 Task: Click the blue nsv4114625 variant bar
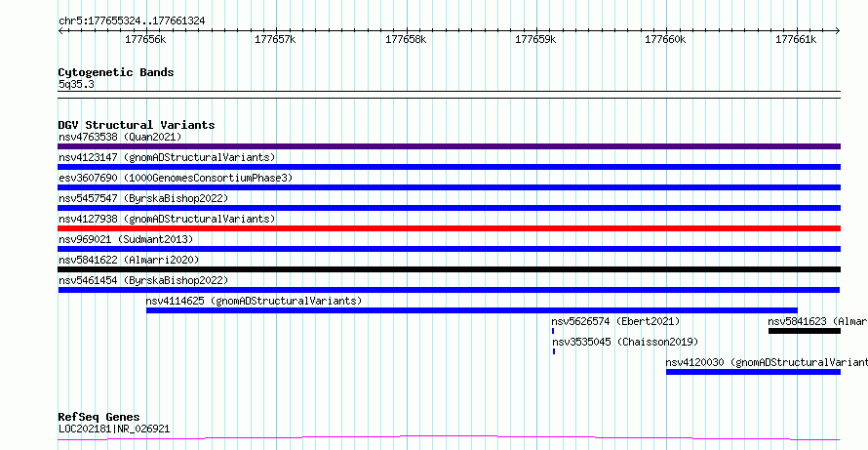pos(472,310)
